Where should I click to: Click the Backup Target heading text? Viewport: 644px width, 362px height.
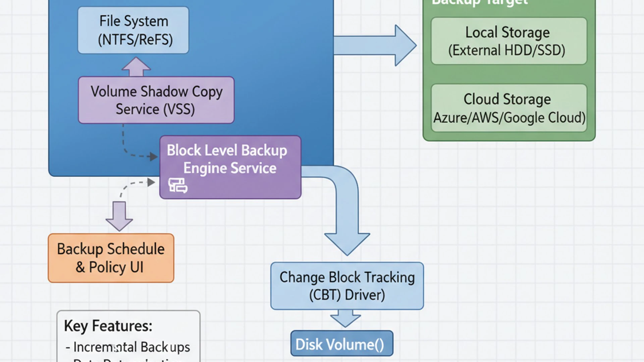coord(480,3)
